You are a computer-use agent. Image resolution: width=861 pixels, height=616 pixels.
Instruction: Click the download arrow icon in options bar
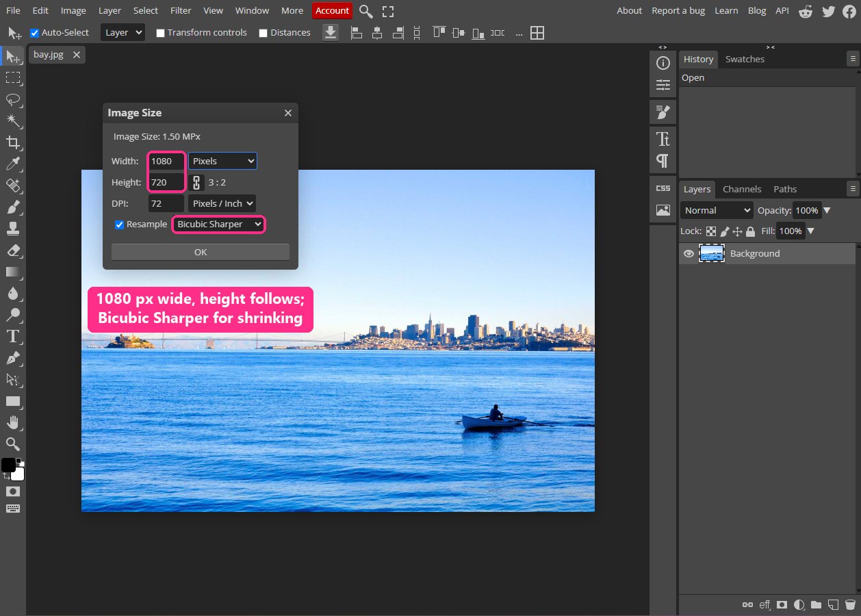tap(331, 33)
